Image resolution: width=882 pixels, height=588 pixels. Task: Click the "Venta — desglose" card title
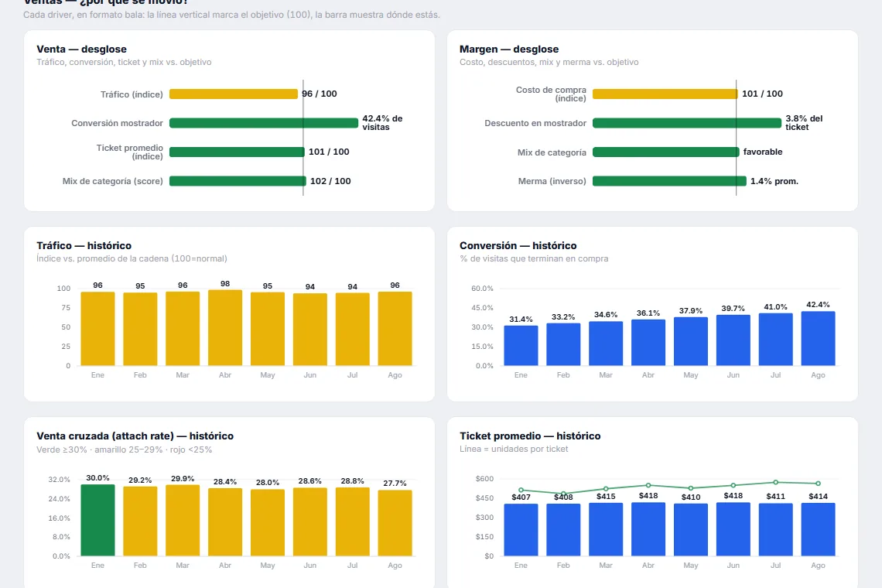coord(81,49)
